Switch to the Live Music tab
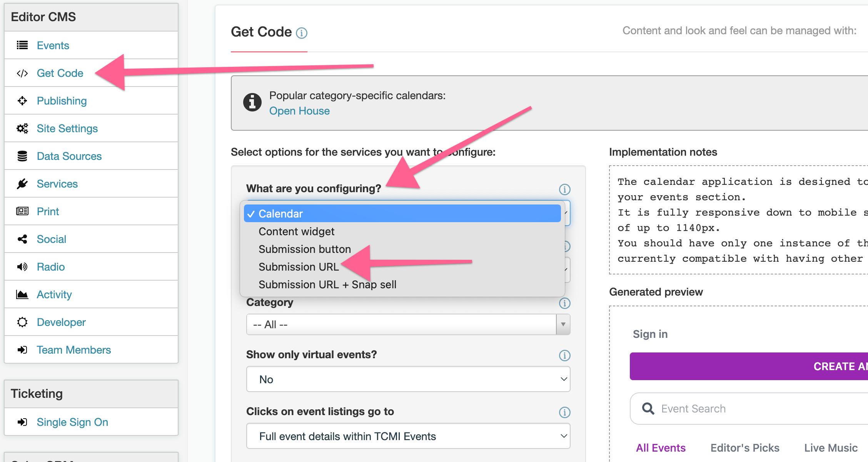The width and height of the screenshot is (868, 462). point(831,447)
